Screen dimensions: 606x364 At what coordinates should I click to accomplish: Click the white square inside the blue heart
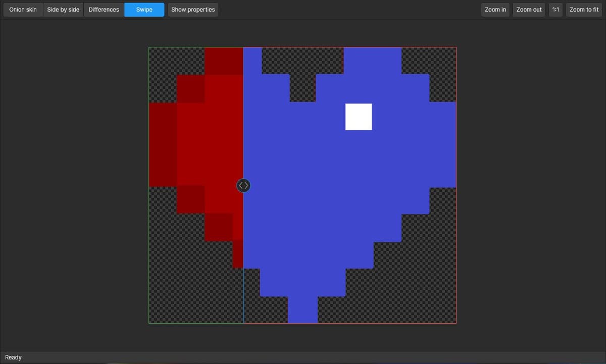coord(359,117)
